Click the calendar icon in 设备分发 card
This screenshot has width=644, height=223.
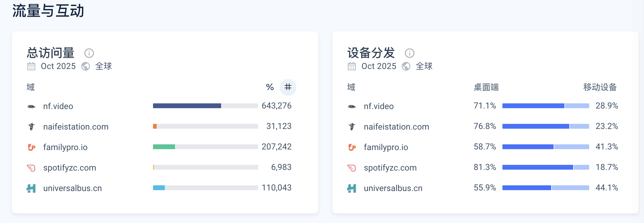[352, 66]
